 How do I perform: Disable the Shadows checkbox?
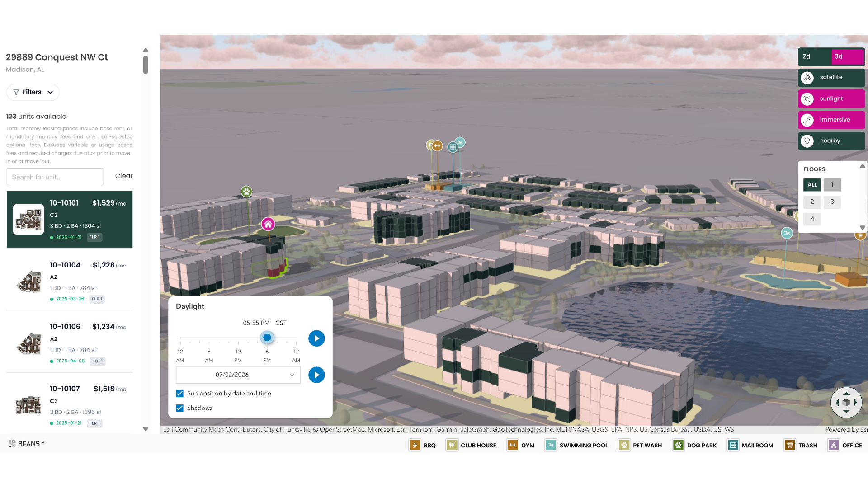179,408
